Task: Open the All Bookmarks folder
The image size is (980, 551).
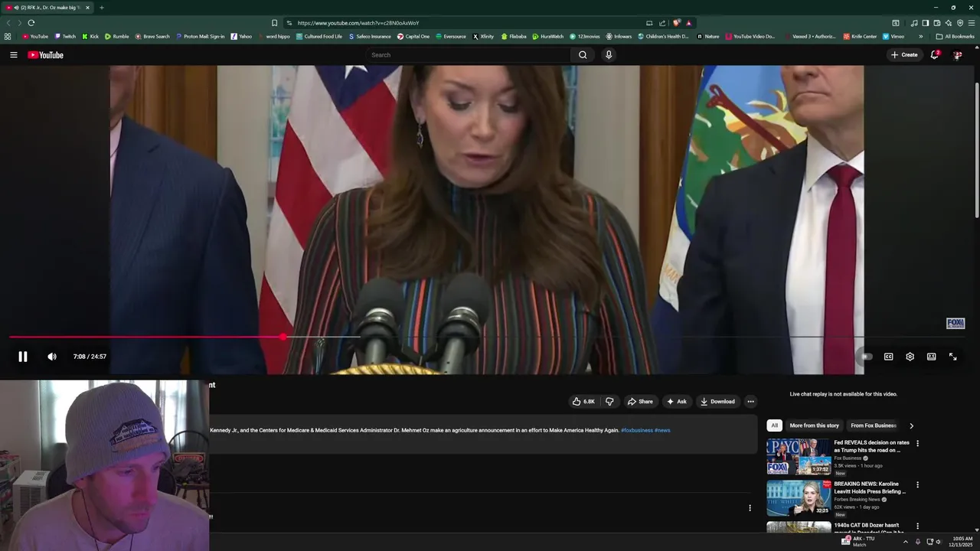Action: [955, 36]
